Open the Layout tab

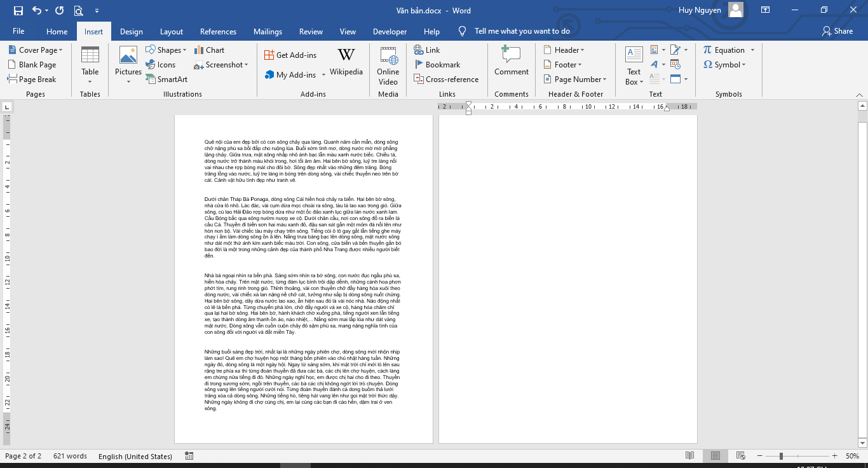tap(171, 32)
